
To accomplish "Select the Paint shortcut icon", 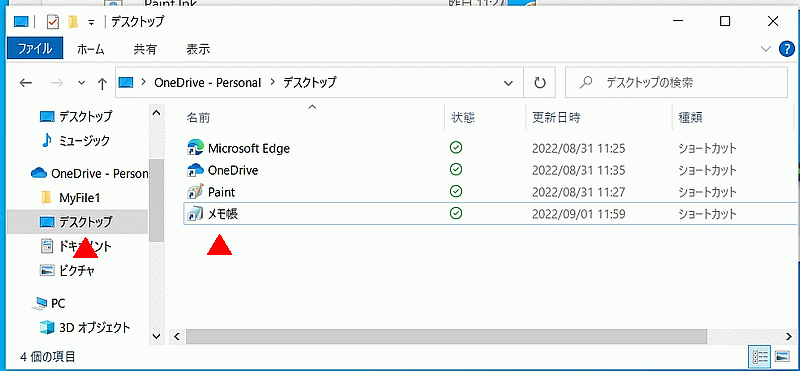I will 195,192.
